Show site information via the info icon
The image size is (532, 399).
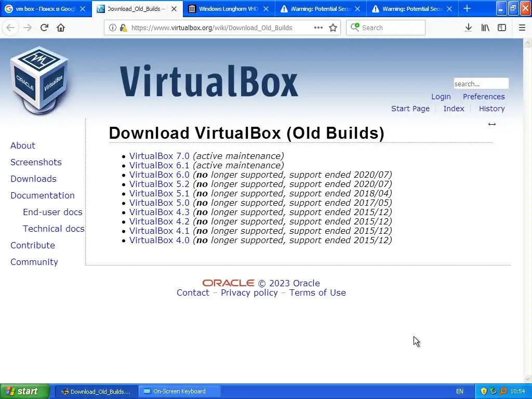[112, 28]
